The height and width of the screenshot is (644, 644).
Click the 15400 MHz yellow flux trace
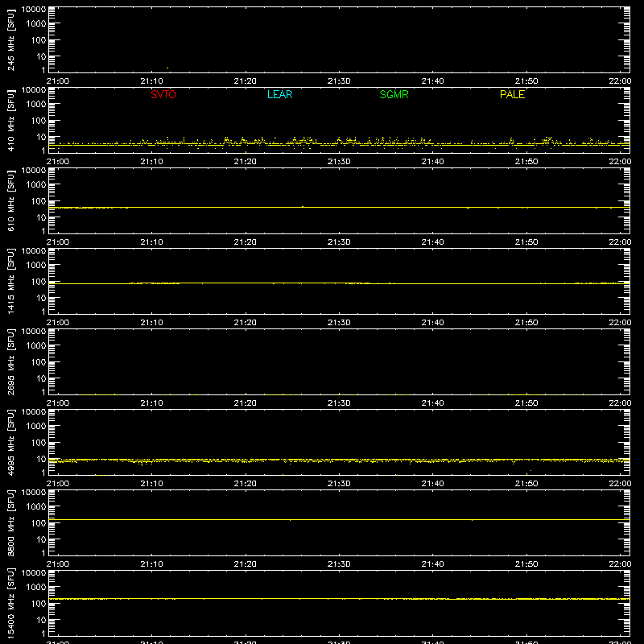point(339,599)
